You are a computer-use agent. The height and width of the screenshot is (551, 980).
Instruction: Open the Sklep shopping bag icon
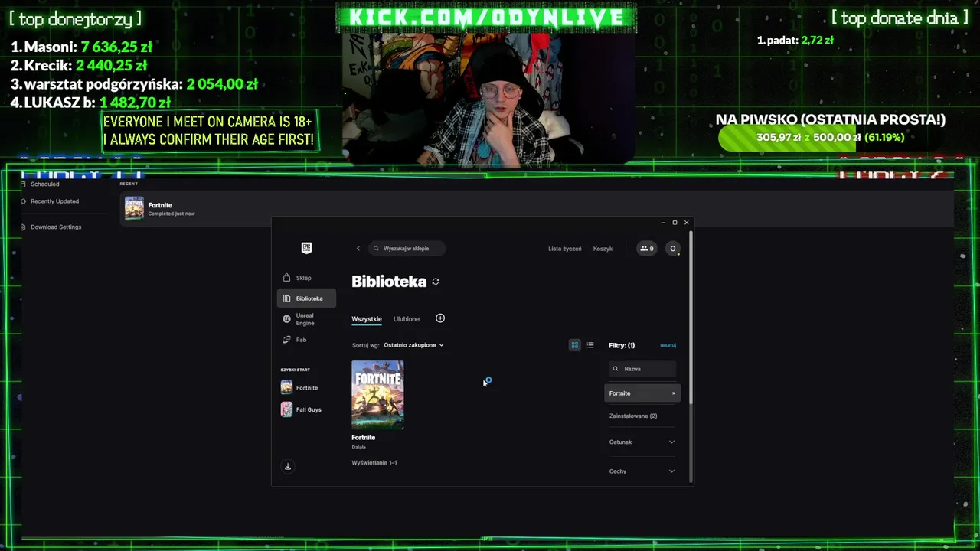click(x=286, y=278)
